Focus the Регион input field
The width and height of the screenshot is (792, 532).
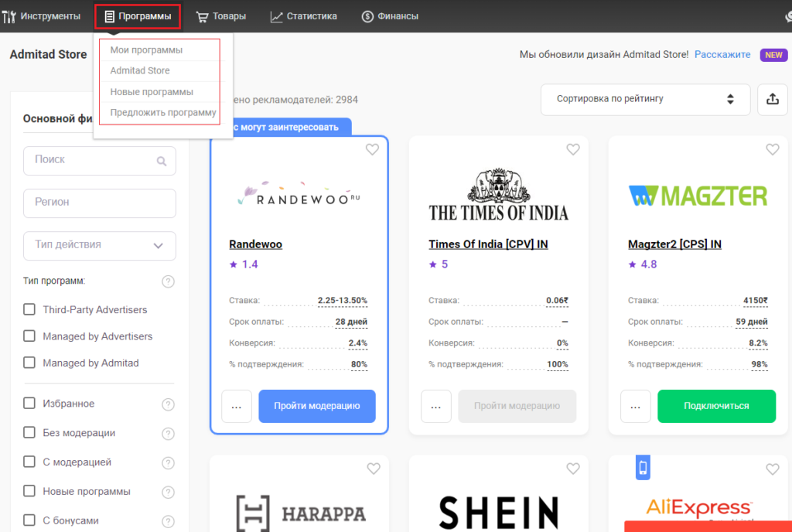[x=100, y=203]
